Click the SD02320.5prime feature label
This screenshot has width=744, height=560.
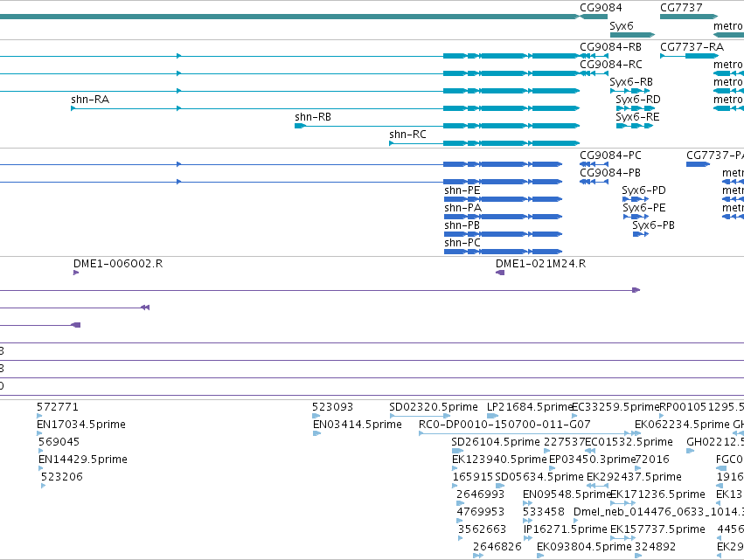[x=434, y=407]
